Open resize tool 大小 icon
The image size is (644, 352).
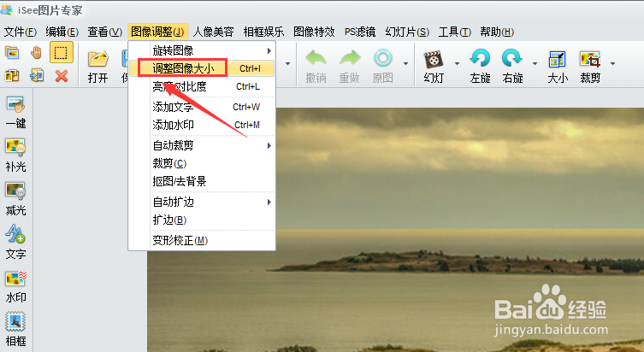(558, 67)
